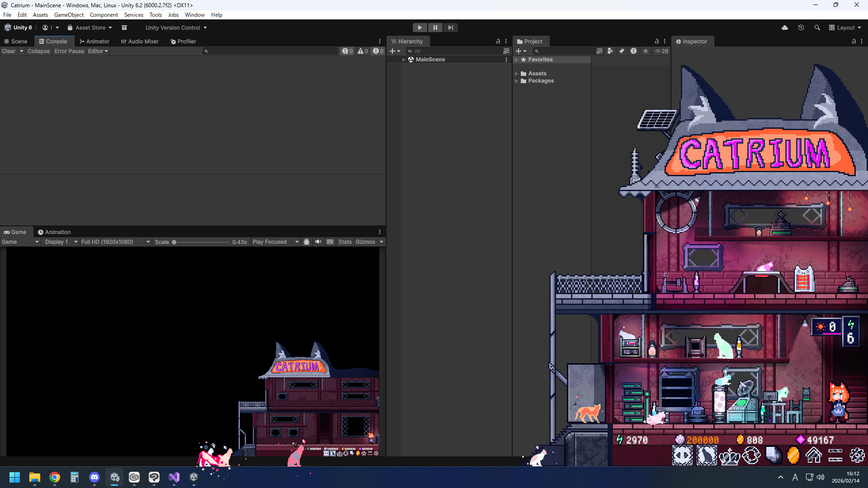Click the asset labels tag icon in Project toolbar
The height and width of the screenshot is (488, 868).
pos(622,51)
